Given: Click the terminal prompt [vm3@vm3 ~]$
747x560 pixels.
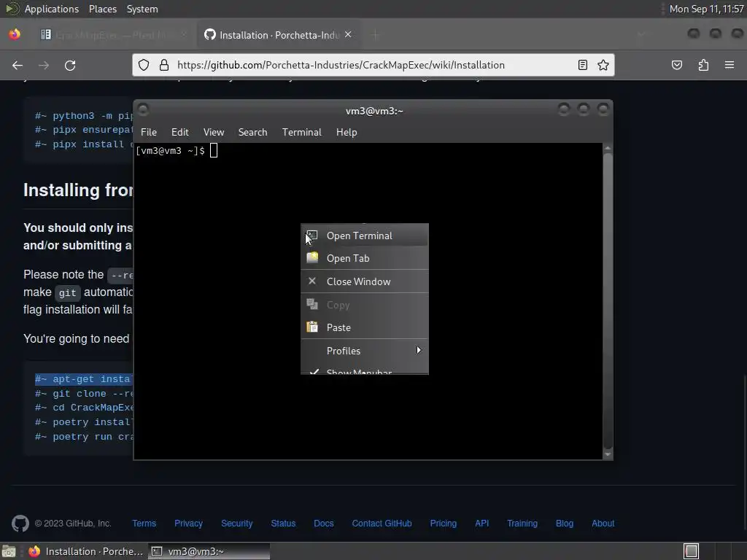Looking at the screenshot, I should click(x=171, y=151).
